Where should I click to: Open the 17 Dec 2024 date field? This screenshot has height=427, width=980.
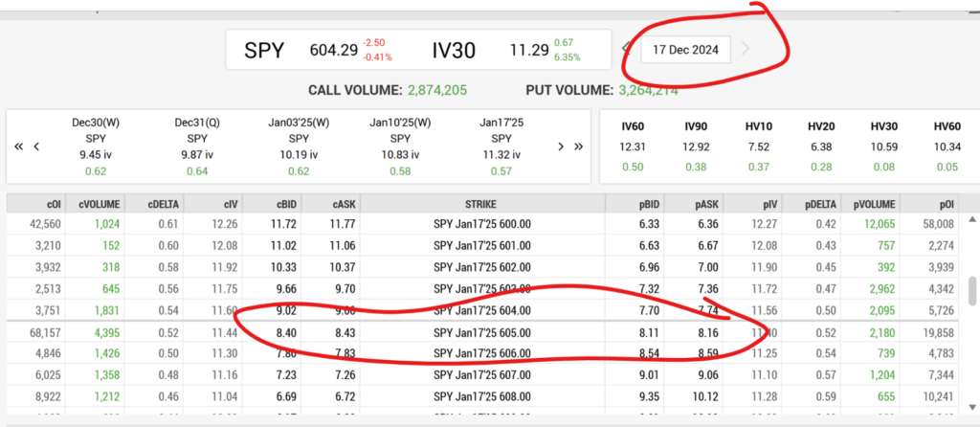pyautogui.click(x=685, y=50)
